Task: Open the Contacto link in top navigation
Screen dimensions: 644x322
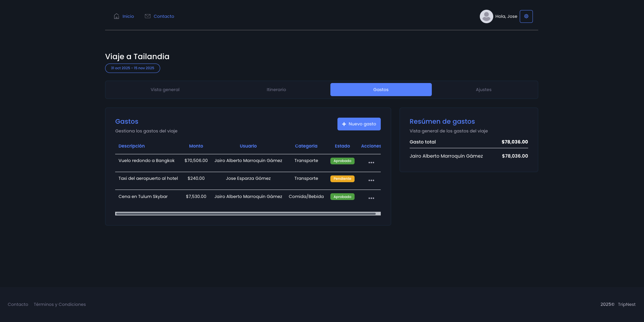Action: pyautogui.click(x=164, y=16)
